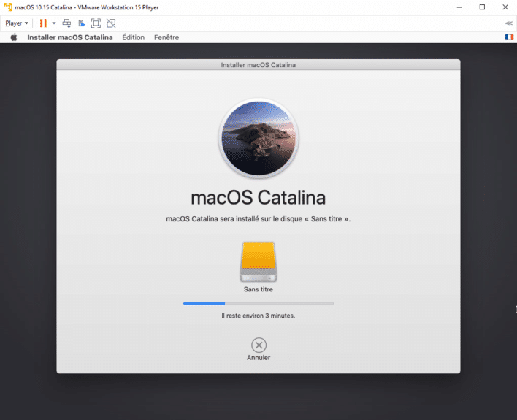
Task: Cancel installation with the Annuler X button
Action: tap(258, 345)
